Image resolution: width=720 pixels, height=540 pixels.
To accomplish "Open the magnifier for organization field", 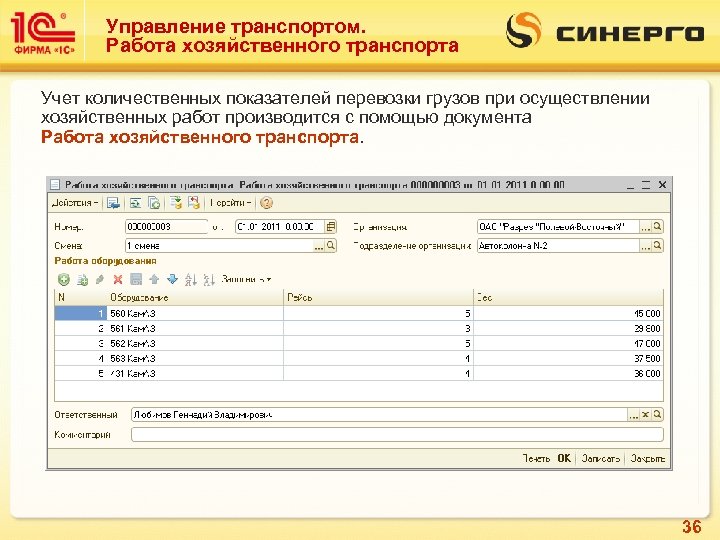I will click(658, 227).
